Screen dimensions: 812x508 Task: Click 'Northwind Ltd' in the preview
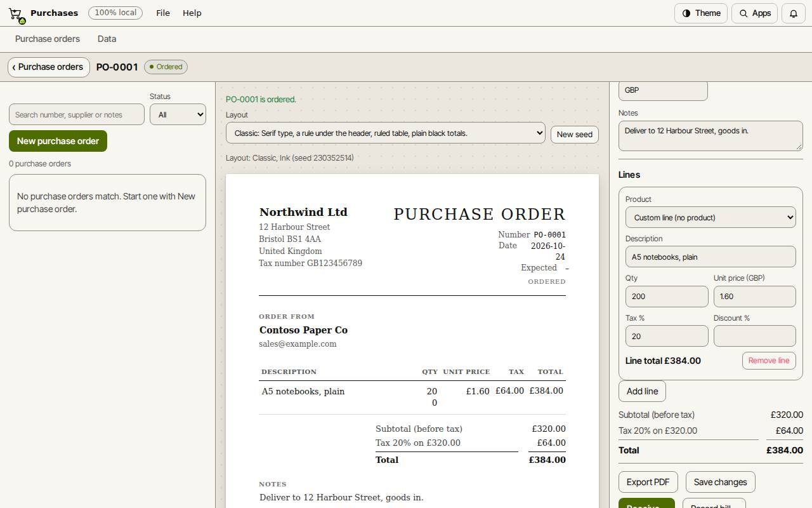(x=303, y=212)
